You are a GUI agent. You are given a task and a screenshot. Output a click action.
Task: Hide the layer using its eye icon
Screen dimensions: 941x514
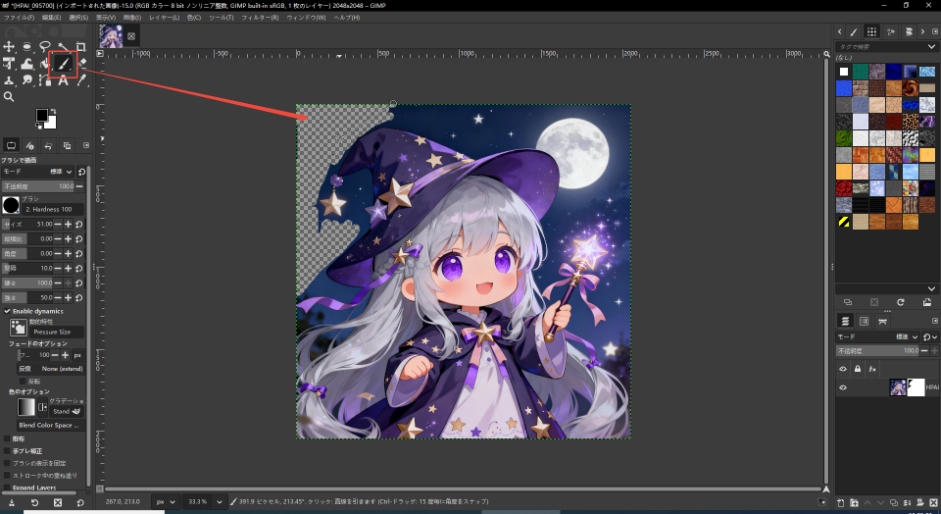[x=842, y=388]
